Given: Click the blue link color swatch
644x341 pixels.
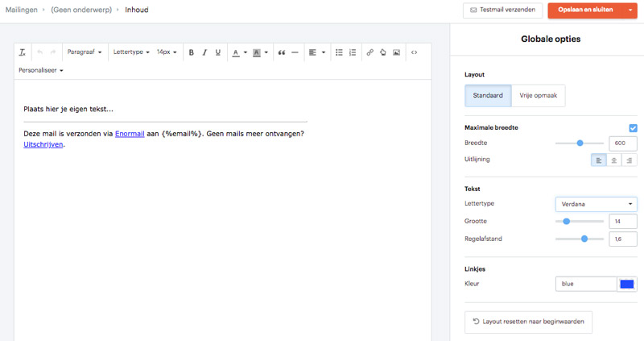Looking at the screenshot, I should [x=626, y=284].
